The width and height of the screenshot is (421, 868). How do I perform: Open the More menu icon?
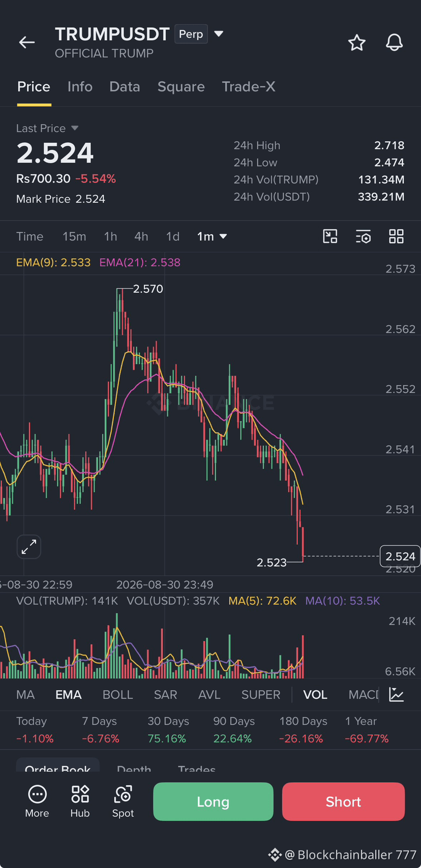(x=37, y=801)
